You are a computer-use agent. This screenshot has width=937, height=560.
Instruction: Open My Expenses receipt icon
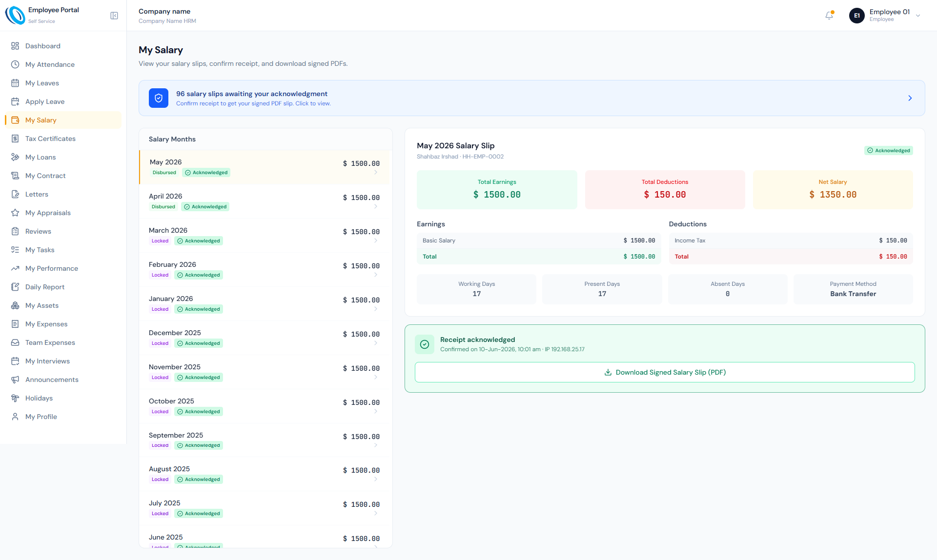coord(15,324)
